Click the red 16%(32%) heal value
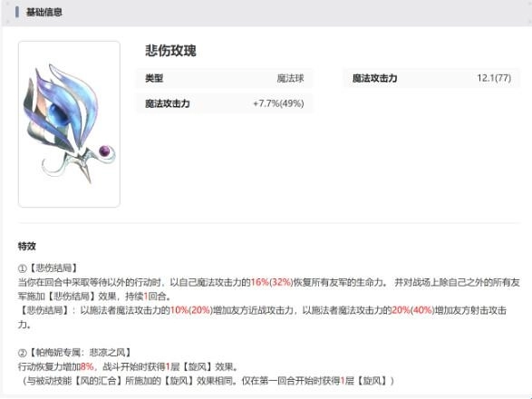 (272, 283)
